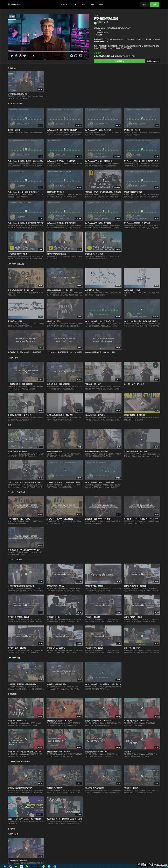Click the FA Podcast 第 21 集 title
This screenshot has width=168, height=868.
pyautogui.click(x=141, y=161)
